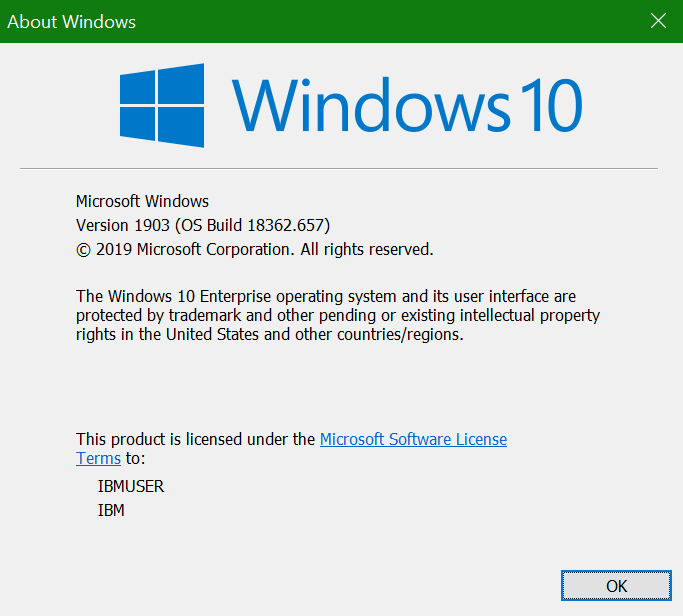683x616 pixels.
Task: Click the '© 2019 Microsoft Corporation' copyright line
Action: click(254, 250)
